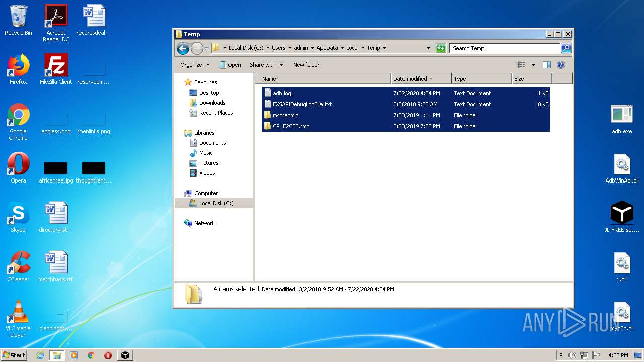The height and width of the screenshot is (362, 644).
Task: Click the Back navigation arrow in Explorer
Action: tap(183, 48)
